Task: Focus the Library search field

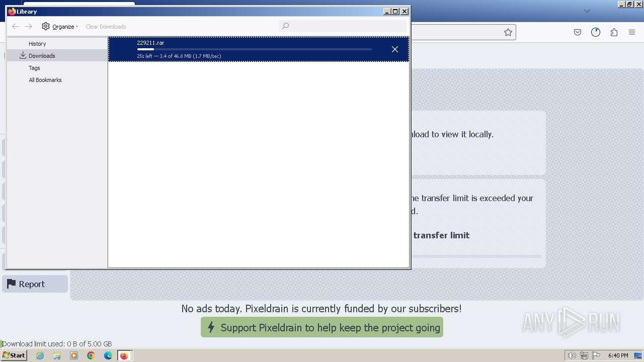Action: (343, 26)
